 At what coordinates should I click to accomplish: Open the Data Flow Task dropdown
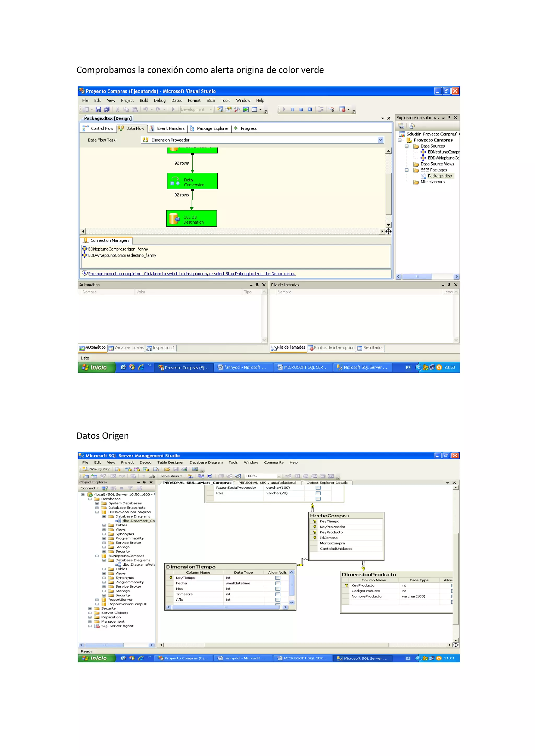click(x=381, y=140)
